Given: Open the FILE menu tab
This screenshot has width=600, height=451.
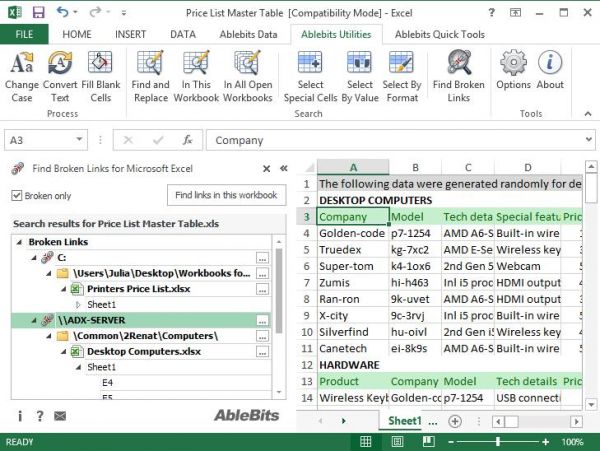Looking at the screenshot, I should 24,34.
